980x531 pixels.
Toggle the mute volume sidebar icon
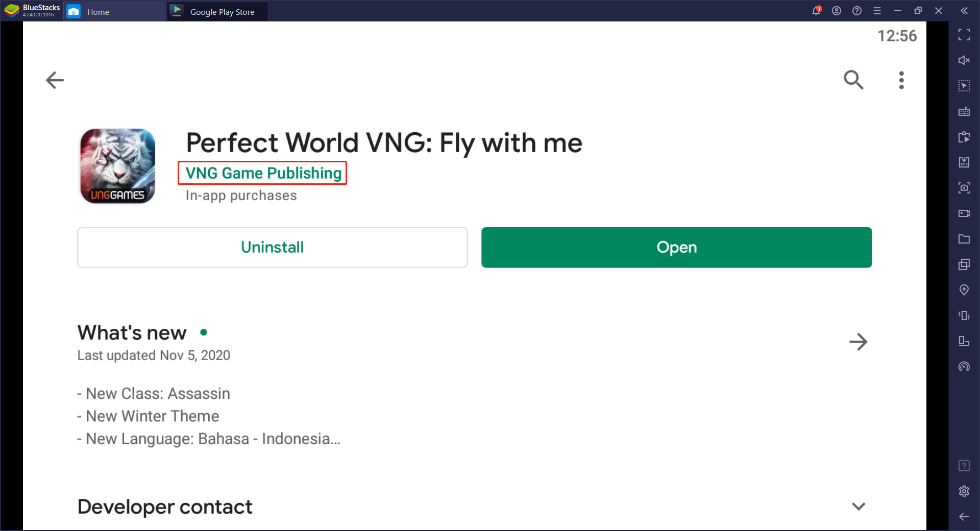(x=964, y=60)
